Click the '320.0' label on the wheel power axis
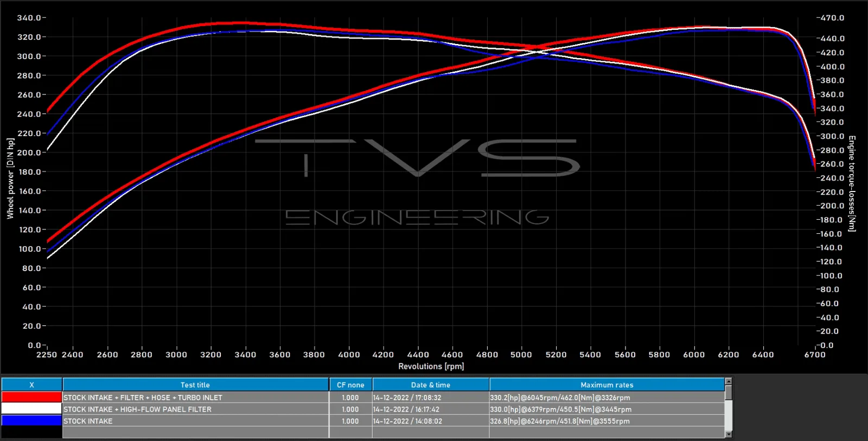 coord(29,37)
